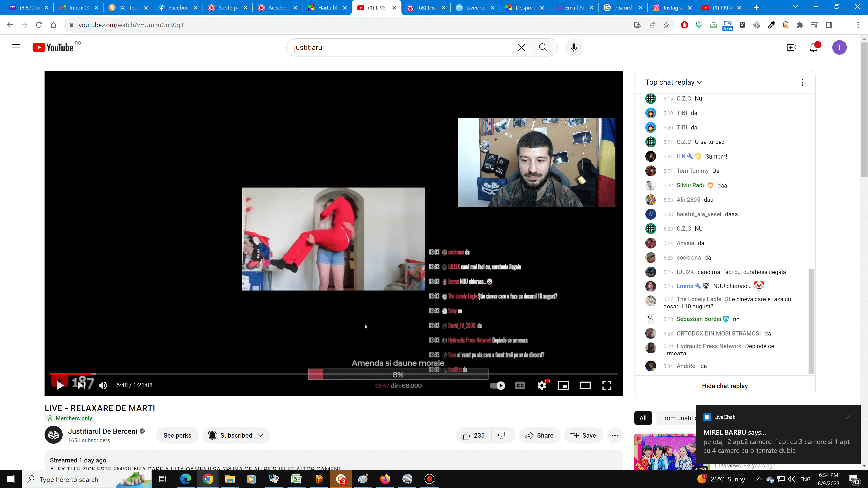Toggle closed captions in player
The width and height of the screenshot is (868, 488).
[520, 386]
